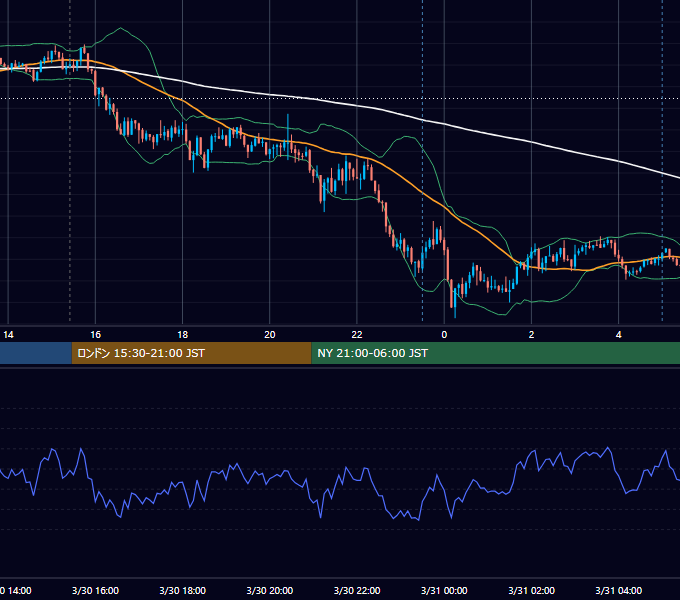Click the 3/30 20:00 time label

(x=270, y=590)
